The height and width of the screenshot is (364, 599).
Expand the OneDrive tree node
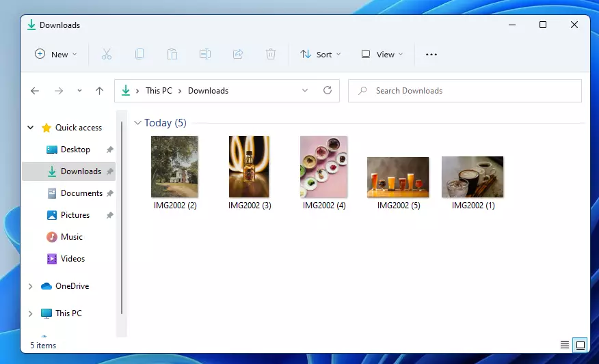(31, 286)
